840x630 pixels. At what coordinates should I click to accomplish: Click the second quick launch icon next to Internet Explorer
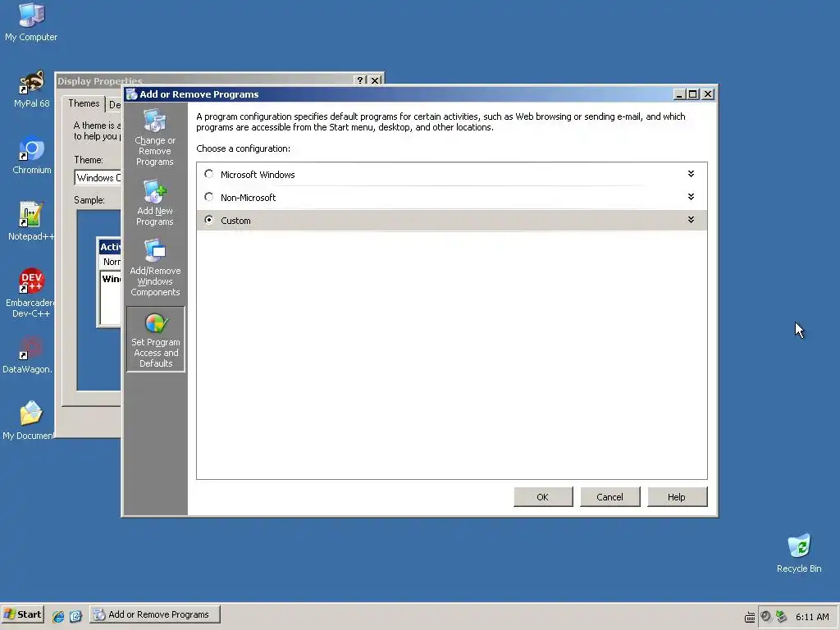75,616
